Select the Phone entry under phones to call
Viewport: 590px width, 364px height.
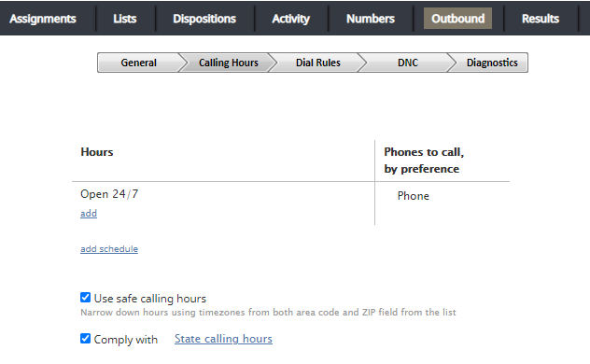coord(414,196)
